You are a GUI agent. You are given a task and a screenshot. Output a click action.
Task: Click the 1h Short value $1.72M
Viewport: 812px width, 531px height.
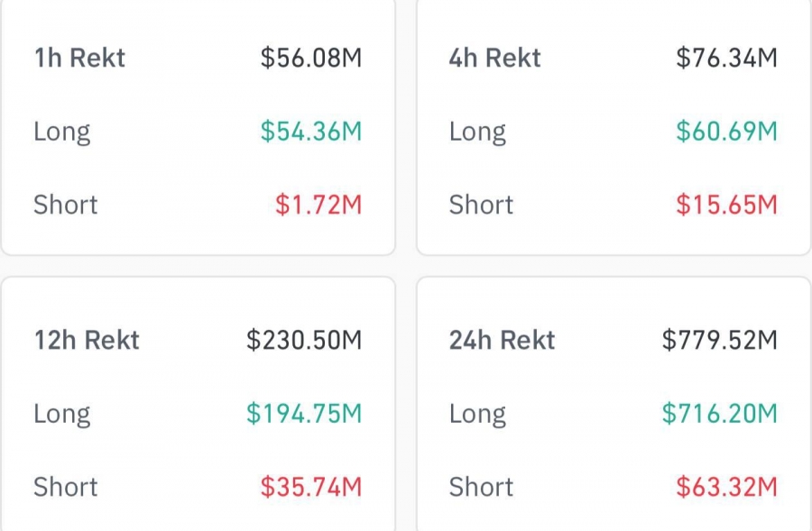(x=318, y=205)
